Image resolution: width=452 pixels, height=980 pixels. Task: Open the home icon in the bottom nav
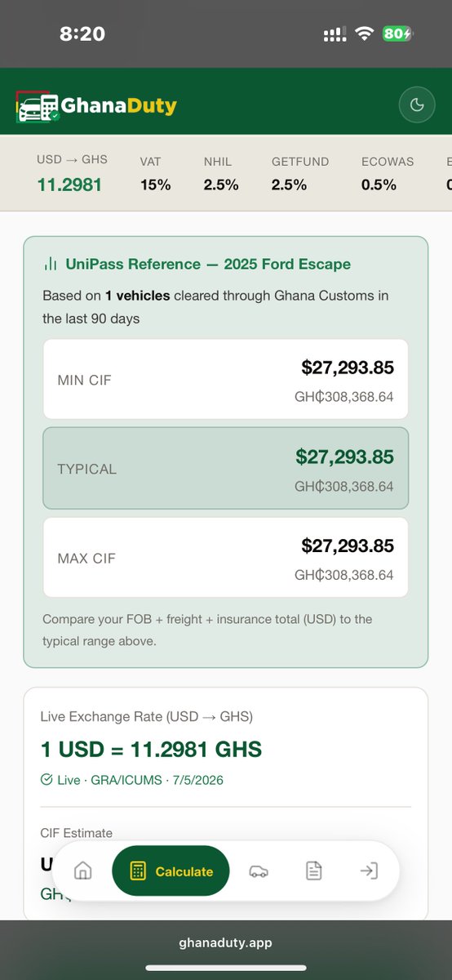coord(82,871)
